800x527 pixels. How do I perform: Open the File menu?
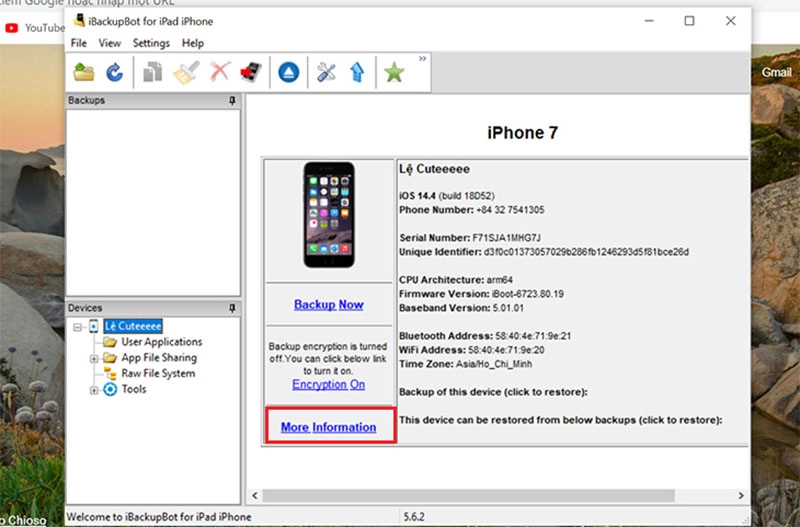point(79,43)
